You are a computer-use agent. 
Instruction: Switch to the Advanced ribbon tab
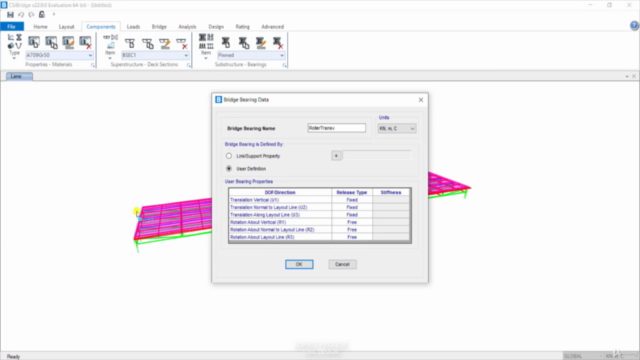(x=273, y=27)
